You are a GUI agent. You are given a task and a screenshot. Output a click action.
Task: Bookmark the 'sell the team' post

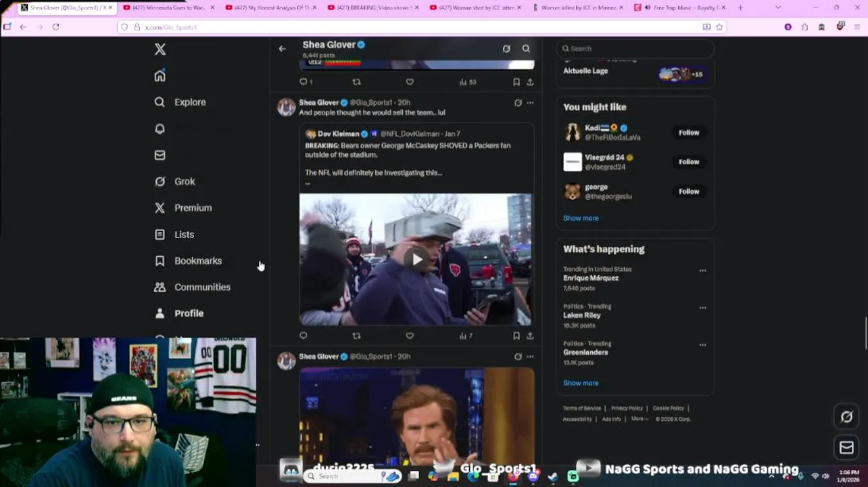(x=516, y=335)
